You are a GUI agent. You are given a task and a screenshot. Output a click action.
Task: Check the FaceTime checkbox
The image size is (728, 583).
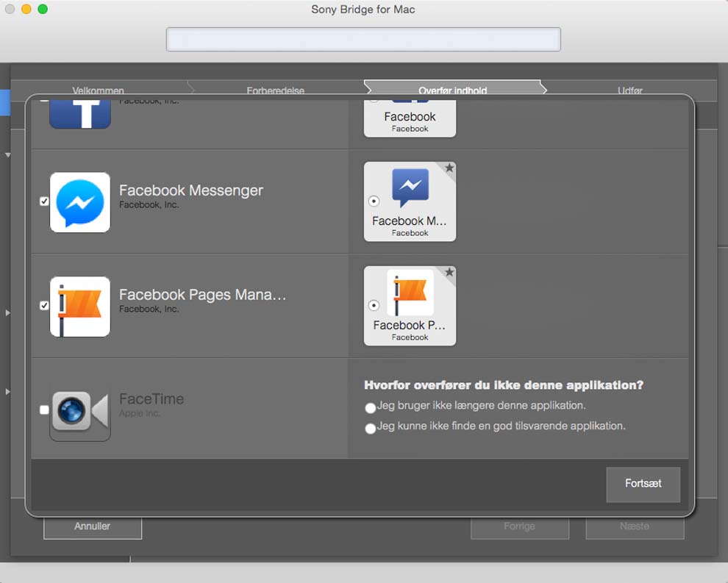coord(44,409)
